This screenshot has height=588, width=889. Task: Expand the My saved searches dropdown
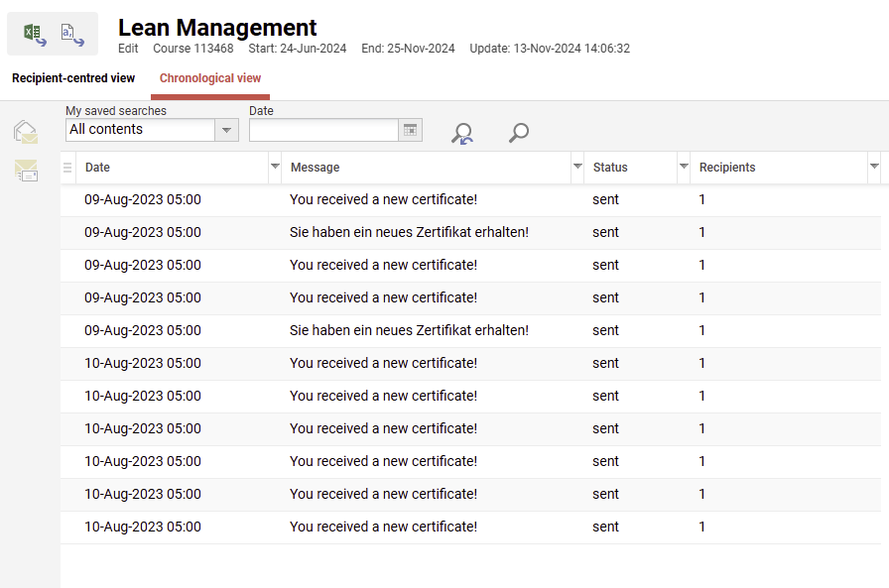tap(227, 130)
